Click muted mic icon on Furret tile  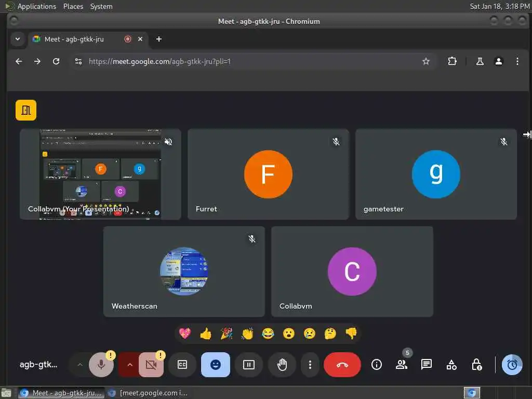336,141
